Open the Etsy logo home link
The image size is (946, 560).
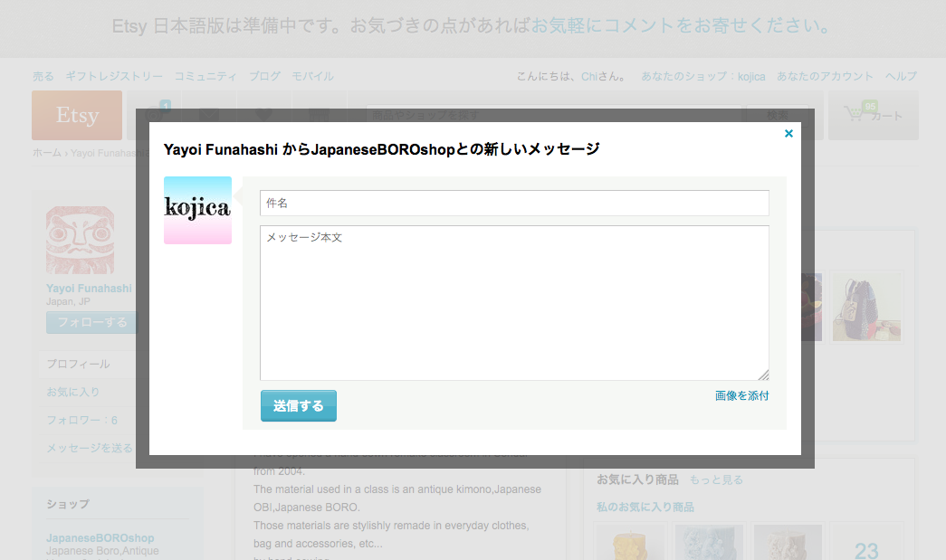pos(77,115)
